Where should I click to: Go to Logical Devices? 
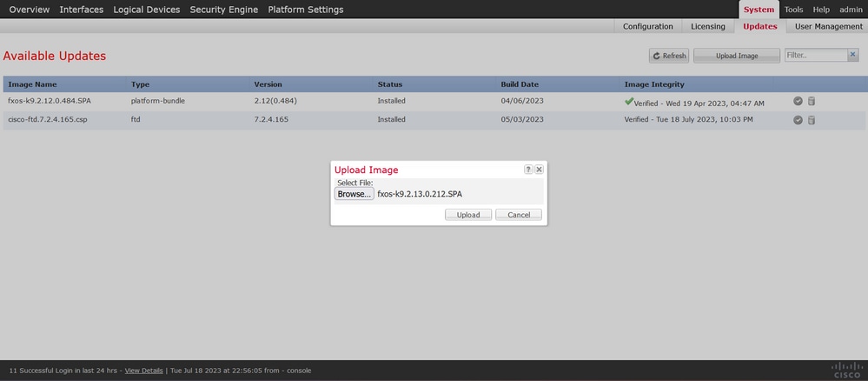click(147, 10)
